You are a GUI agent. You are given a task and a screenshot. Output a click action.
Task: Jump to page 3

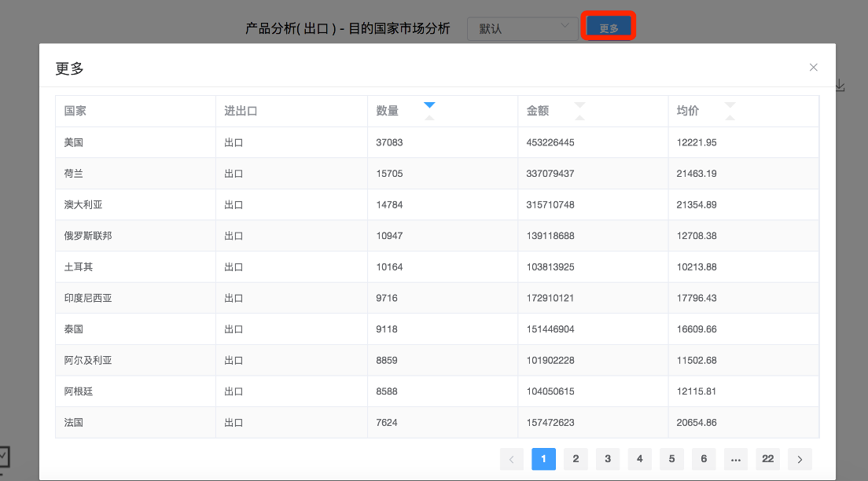pyautogui.click(x=608, y=459)
